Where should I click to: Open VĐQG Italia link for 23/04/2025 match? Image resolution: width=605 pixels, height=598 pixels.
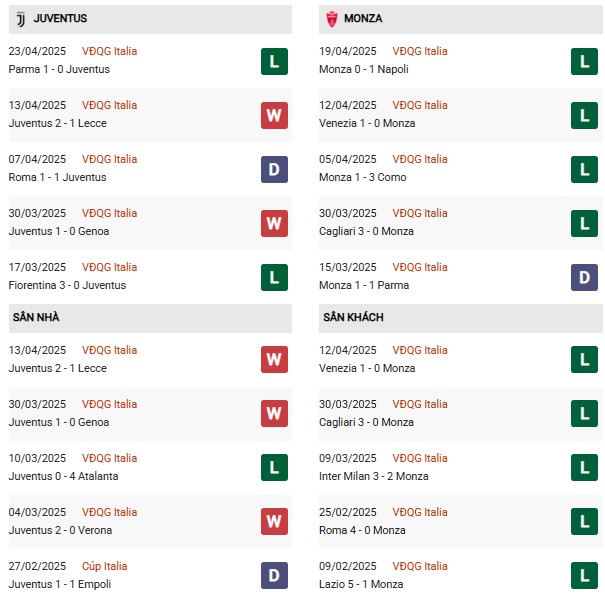(109, 51)
